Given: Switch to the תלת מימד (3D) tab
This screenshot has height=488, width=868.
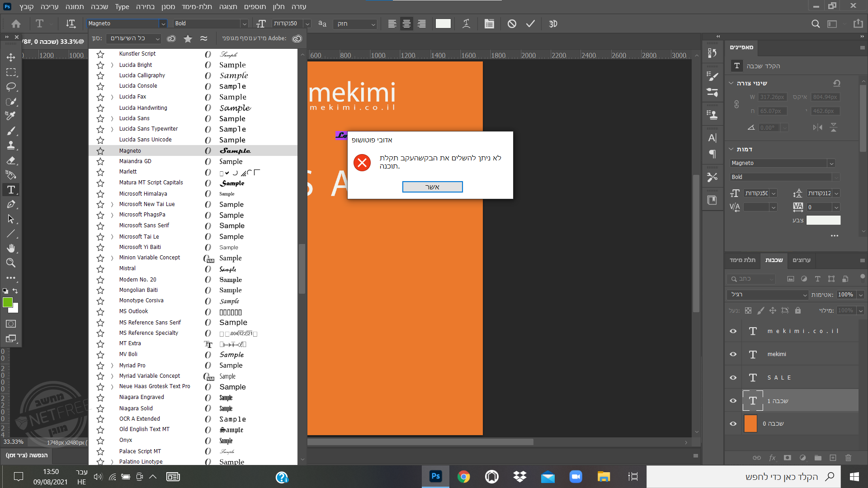Looking at the screenshot, I should click(x=742, y=260).
